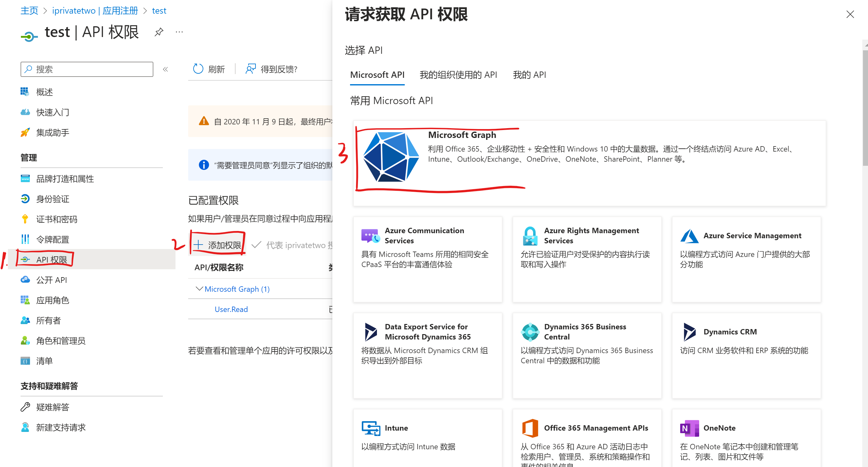This screenshot has width=868, height=467.
Task: Click grant consent for iprivatetwo button
Action: (292, 245)
